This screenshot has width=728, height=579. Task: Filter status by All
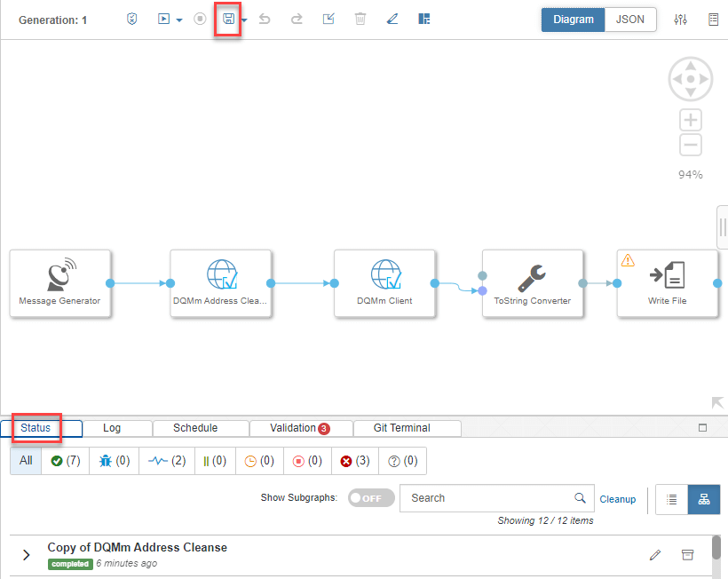(26, 461)
